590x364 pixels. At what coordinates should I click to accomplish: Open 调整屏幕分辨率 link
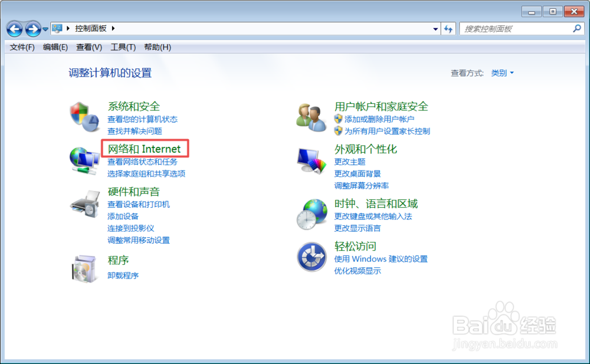pyautogui.click(x=360, y=185)
